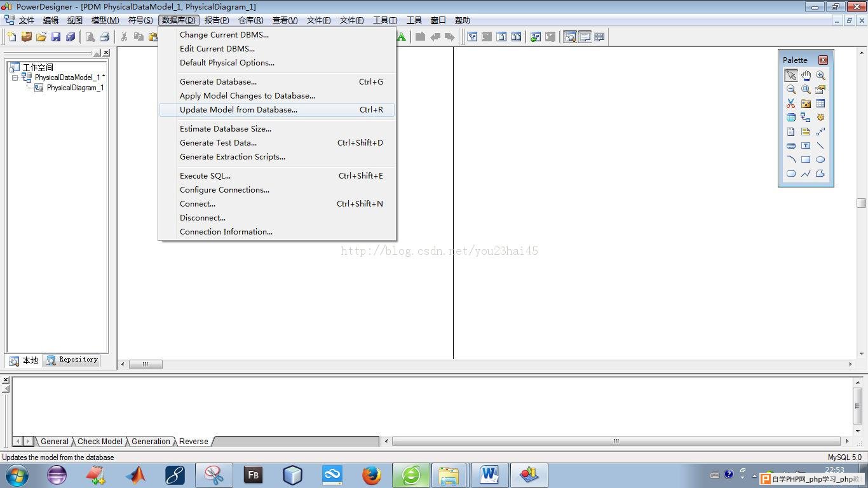Open Connection Information menu entry
This screenshot has width=868, height=488.
pos(276,232)
